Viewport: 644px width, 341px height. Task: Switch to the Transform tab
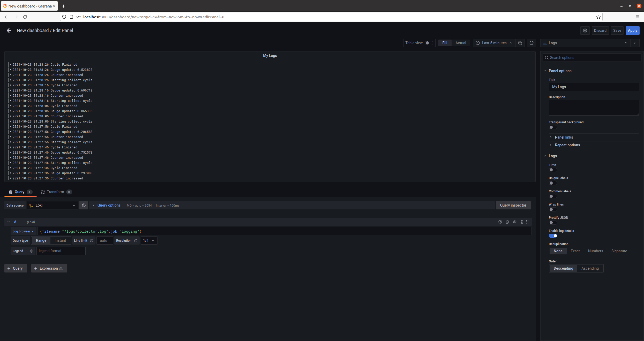[55, 192]
